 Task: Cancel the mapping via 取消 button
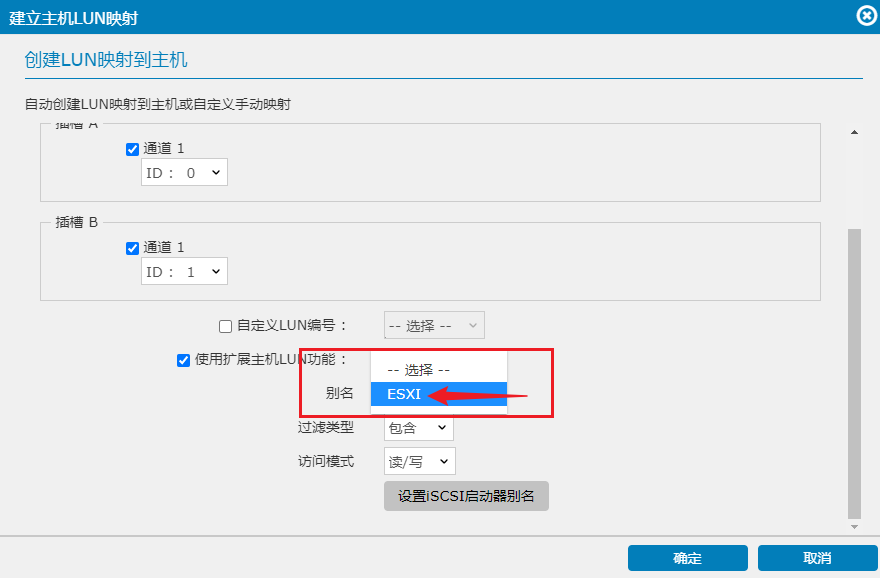coord(817,558)
